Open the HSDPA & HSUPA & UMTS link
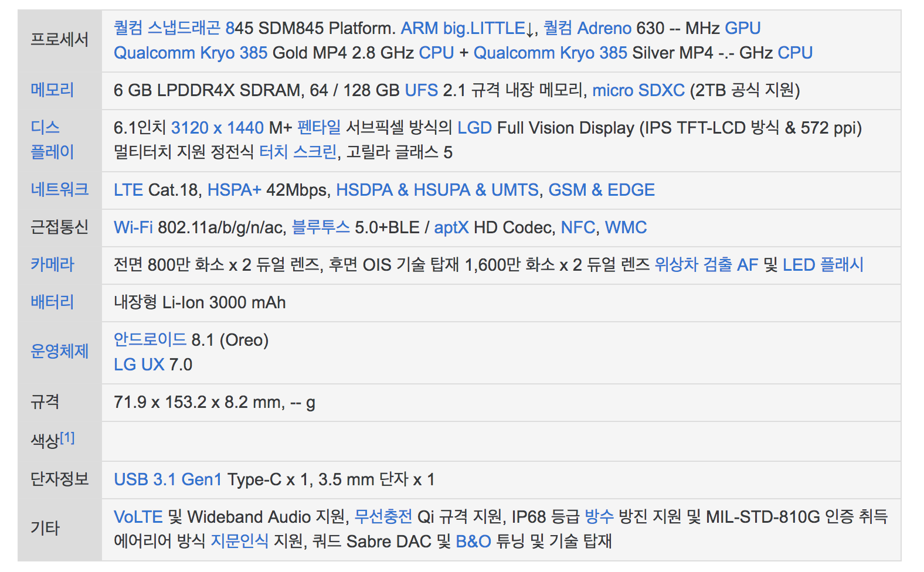 pyautogui.click(x=437, y=190)
